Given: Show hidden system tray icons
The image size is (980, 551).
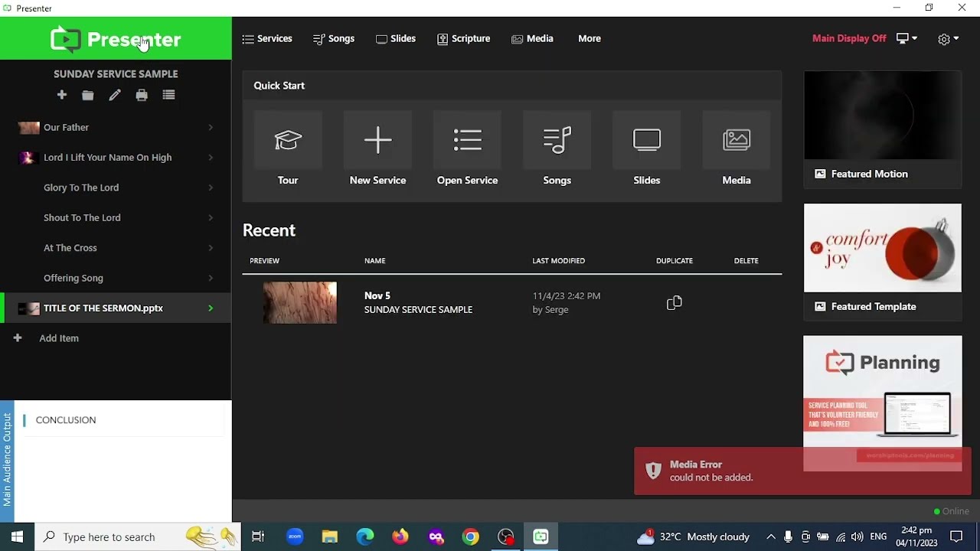Looking at the screenshot, I should tap(770, 537).
